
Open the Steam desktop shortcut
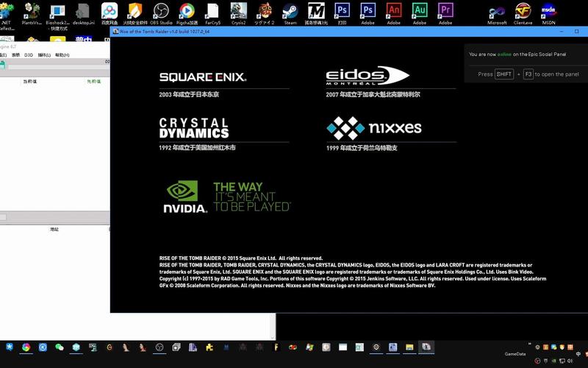(290, 11)
